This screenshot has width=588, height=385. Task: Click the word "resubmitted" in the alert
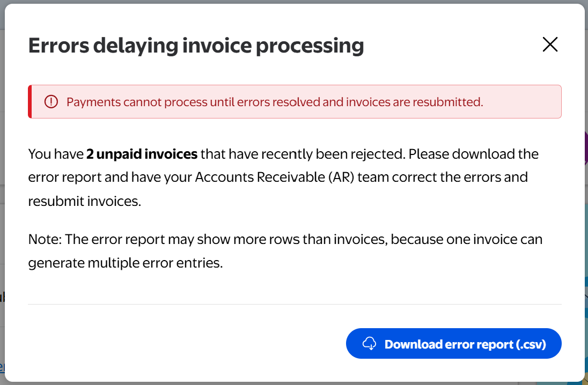coord(451,102)
